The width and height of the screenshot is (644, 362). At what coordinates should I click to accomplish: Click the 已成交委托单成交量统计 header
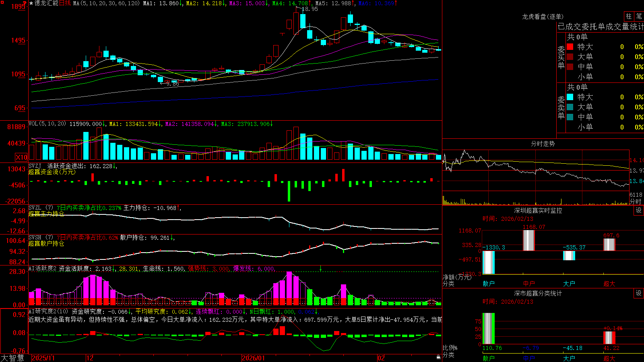(x=601, y=27)
